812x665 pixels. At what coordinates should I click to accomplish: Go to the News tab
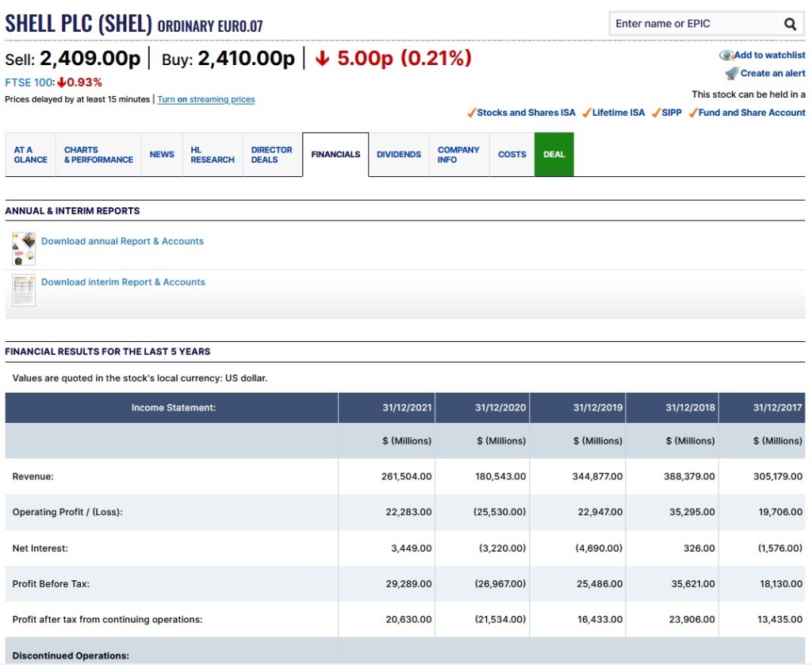[162, 155]
